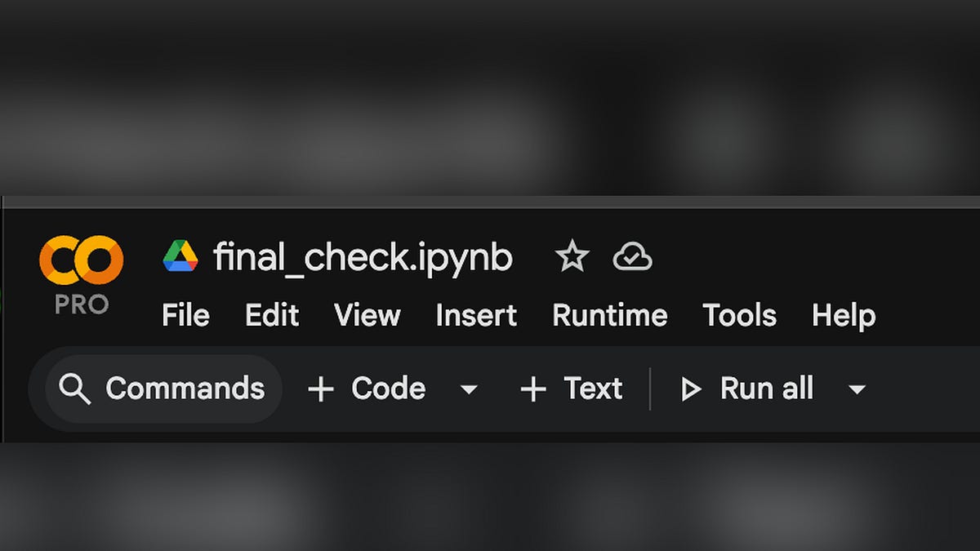This screenshot has width=980, height=551.
Task: Open the File menu
Action: pyautogui.click(x=185, y=315)
